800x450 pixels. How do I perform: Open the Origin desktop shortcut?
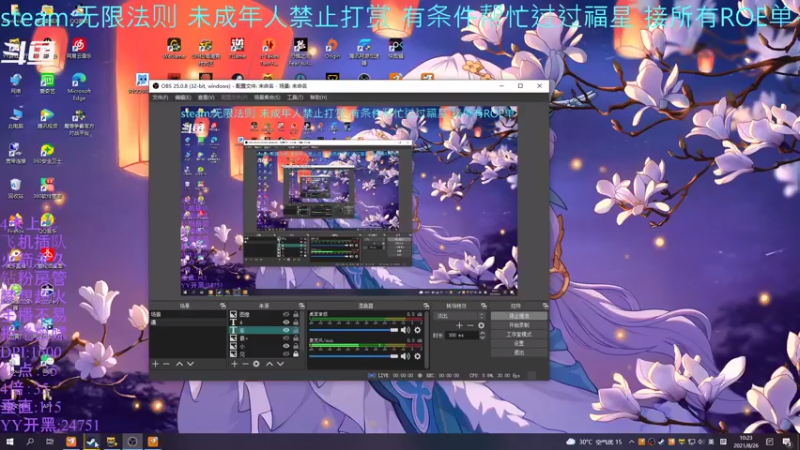tap(332, 49)
